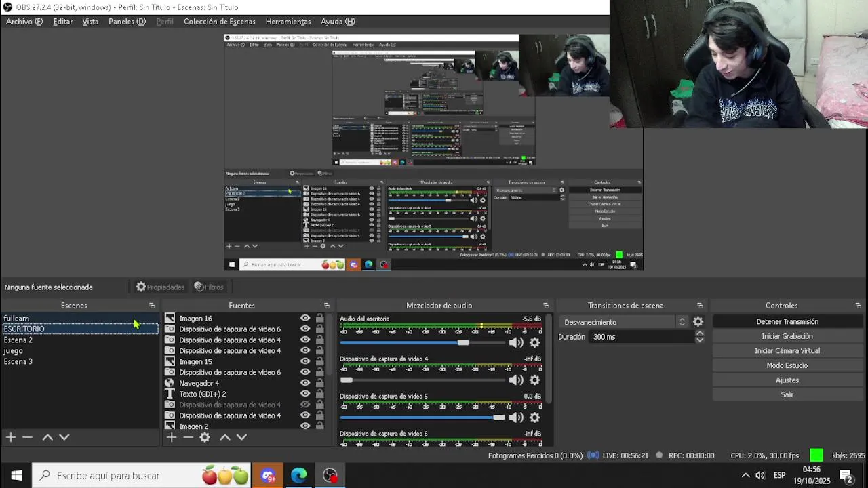Image resolution: width=868 pixels, height=488 pixels.
Task: Open mixer gear for Dispositivo de captura de vídeo 5
Action: (534, 418)
